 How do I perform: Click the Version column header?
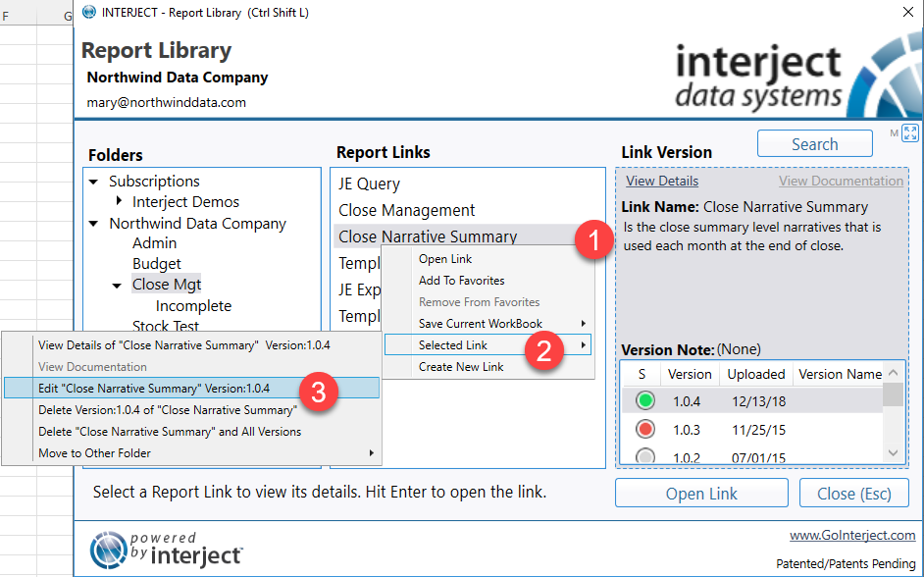(x=690, y=374)
